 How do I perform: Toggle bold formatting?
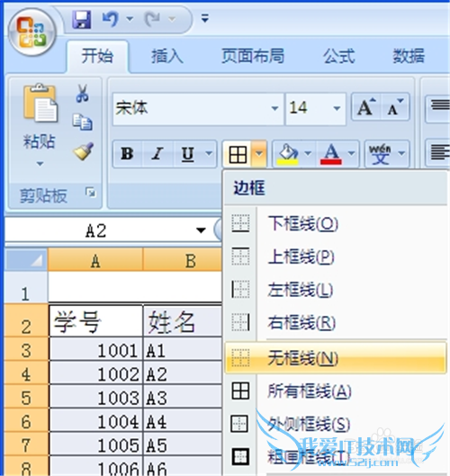127,154
